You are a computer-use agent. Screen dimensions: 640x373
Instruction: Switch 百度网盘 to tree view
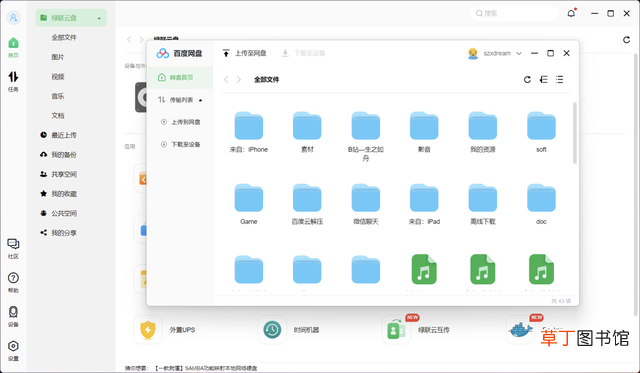pos(543,80)
